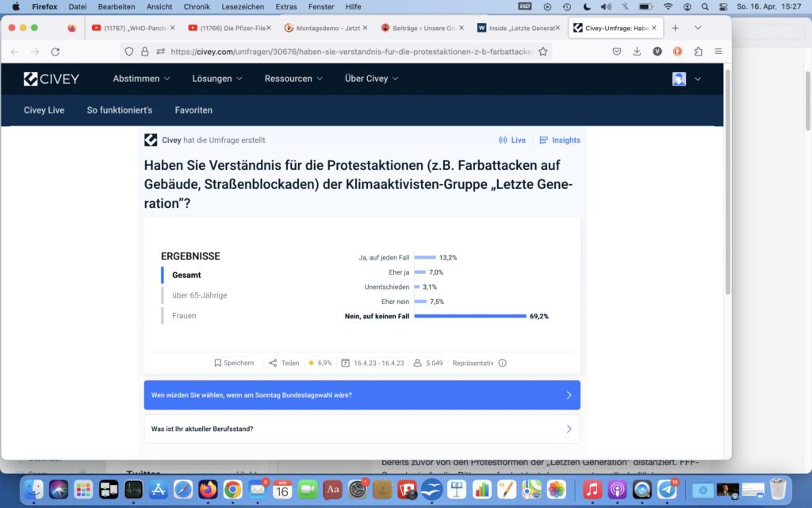Select the über 65-Jährige filter
Image resolution: width=812 pixels, height=508 pixels.
pos(199,295)
